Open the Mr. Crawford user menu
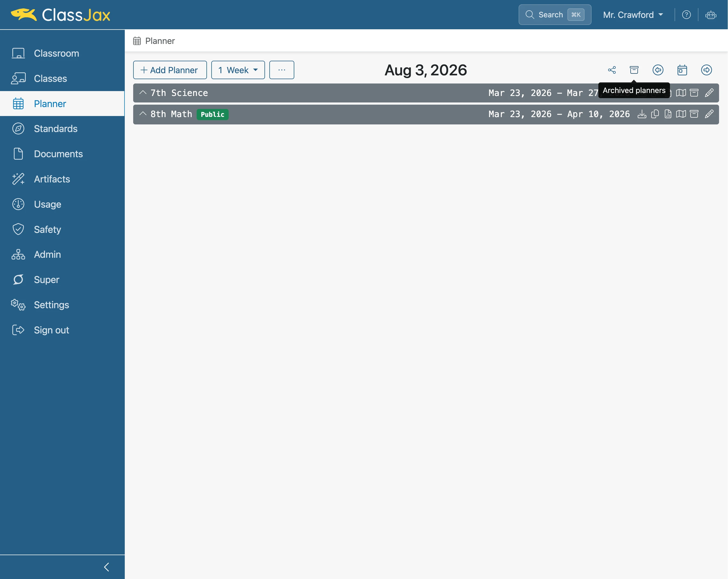Image resolution: width=728 pixels, height=579 pixels. 633,15
